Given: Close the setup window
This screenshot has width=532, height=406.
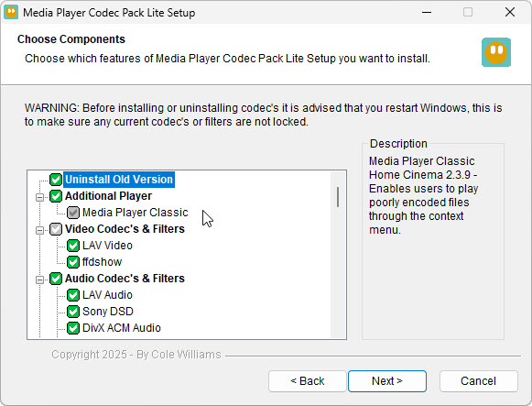Looking at the screenshot, I should pos(510,12).
